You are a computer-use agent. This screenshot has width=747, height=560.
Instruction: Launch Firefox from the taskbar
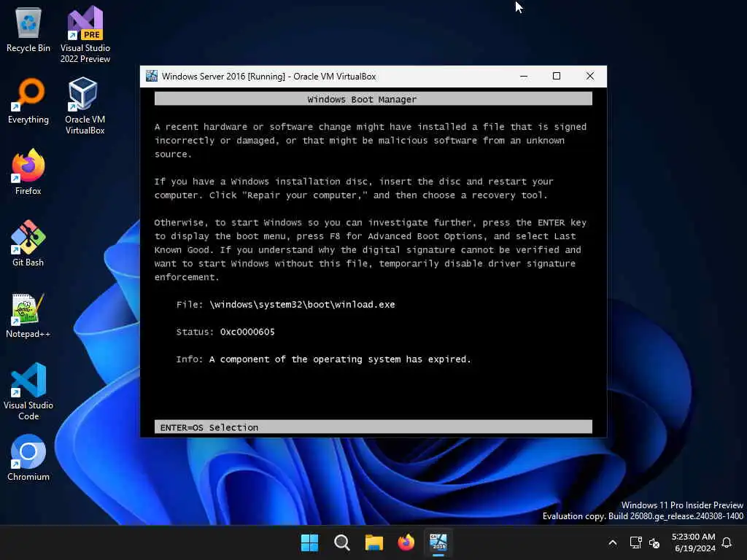[x=406, y=542]
